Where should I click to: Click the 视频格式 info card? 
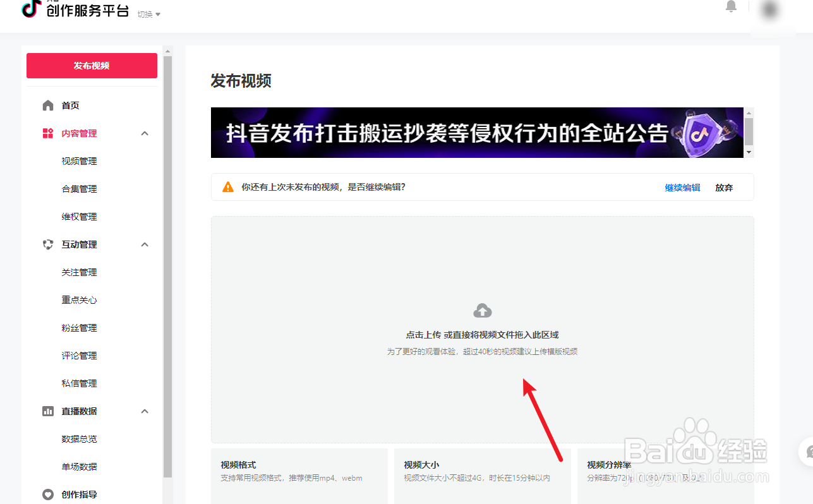(299, 476)
